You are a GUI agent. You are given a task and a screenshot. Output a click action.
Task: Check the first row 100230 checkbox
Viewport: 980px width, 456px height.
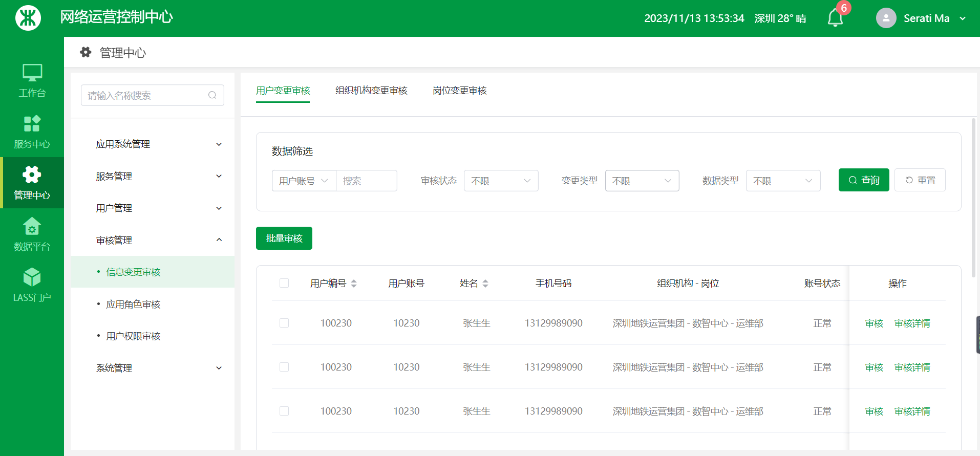[x=284, y=323]
